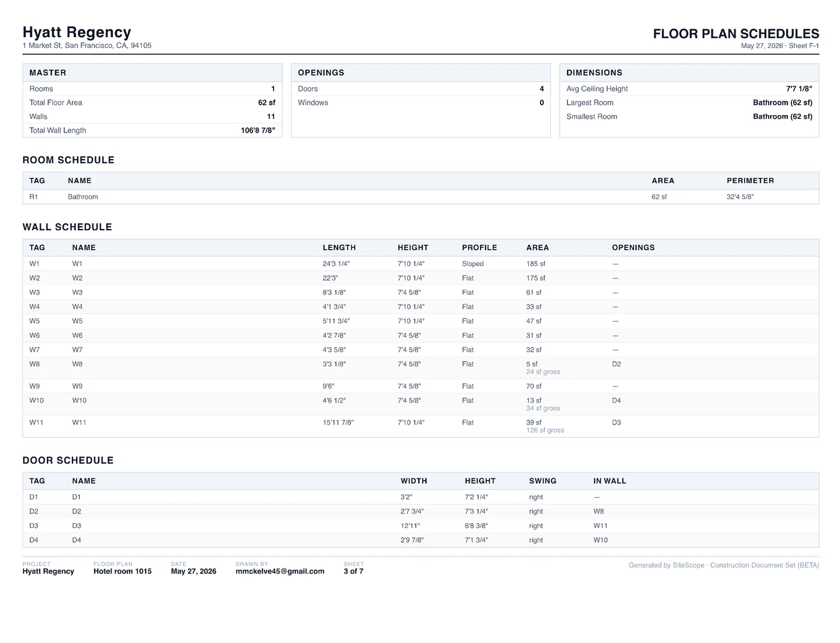The width and height of the screenshot is (840, 643).
Task: Select the "W10" wall reference in door row D4
Action: point(601,540)
